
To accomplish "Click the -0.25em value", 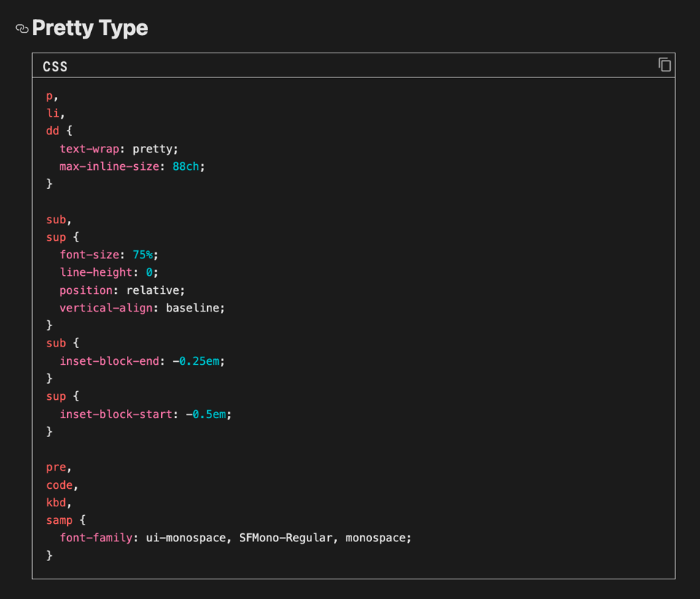I will [x=198, y=361].
